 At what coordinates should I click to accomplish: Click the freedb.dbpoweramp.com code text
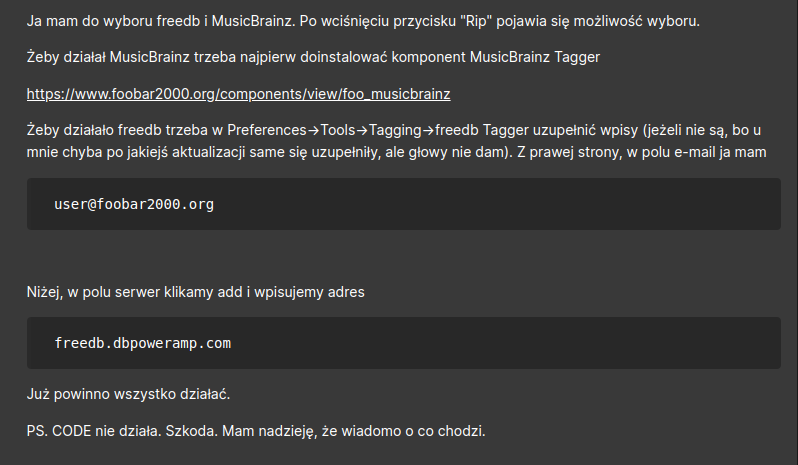coord(142,343)
